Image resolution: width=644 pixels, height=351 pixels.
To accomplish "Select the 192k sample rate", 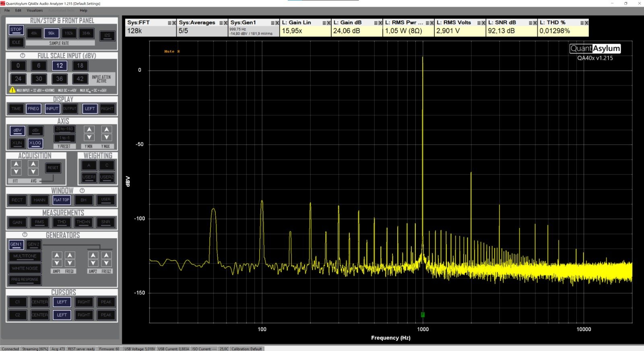I will pyautogui.click(x=69, y=33).
